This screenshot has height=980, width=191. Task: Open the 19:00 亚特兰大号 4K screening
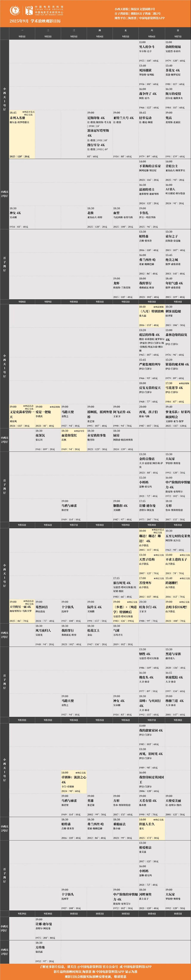point(125,134)
